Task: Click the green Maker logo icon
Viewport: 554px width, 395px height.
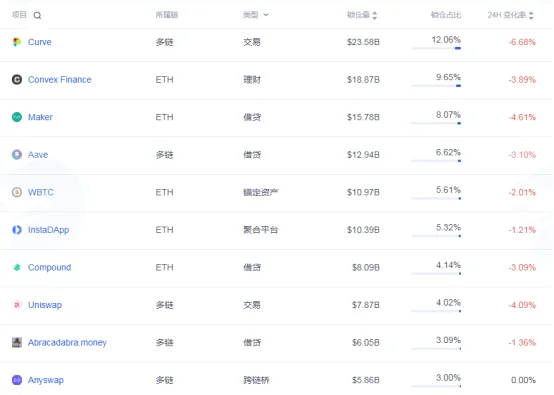Action: [17, 117]
